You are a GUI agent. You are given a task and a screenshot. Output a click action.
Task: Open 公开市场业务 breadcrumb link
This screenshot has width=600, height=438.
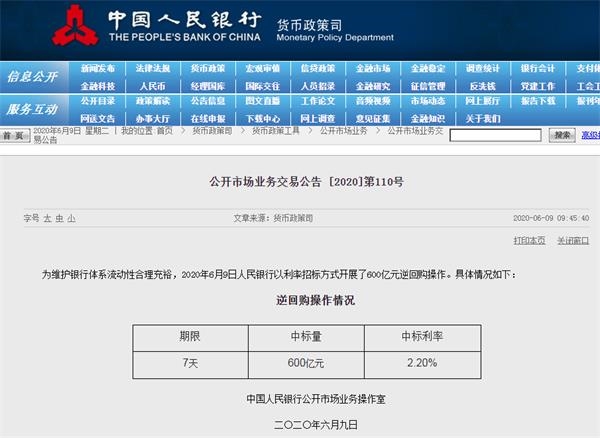pos(344,131)
